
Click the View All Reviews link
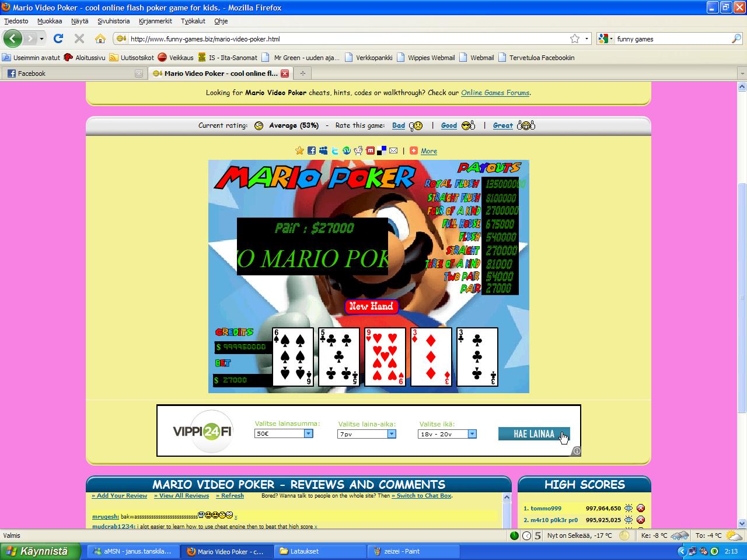pyautogui.click(x=181, y=496)
